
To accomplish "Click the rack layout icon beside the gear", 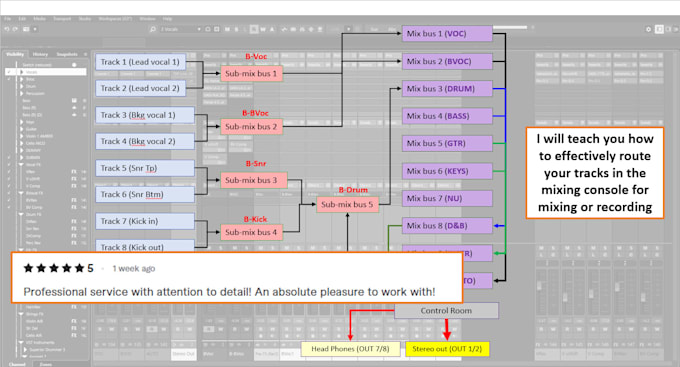I will 659,29.
